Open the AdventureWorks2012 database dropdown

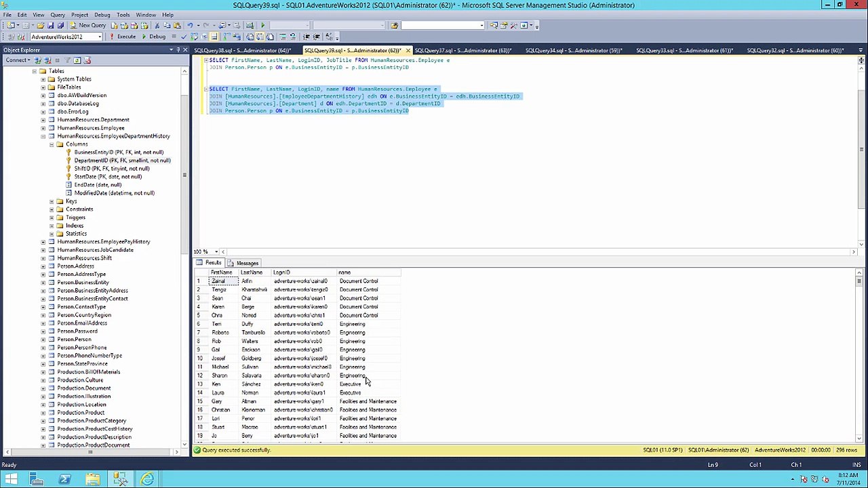(100, 37)
